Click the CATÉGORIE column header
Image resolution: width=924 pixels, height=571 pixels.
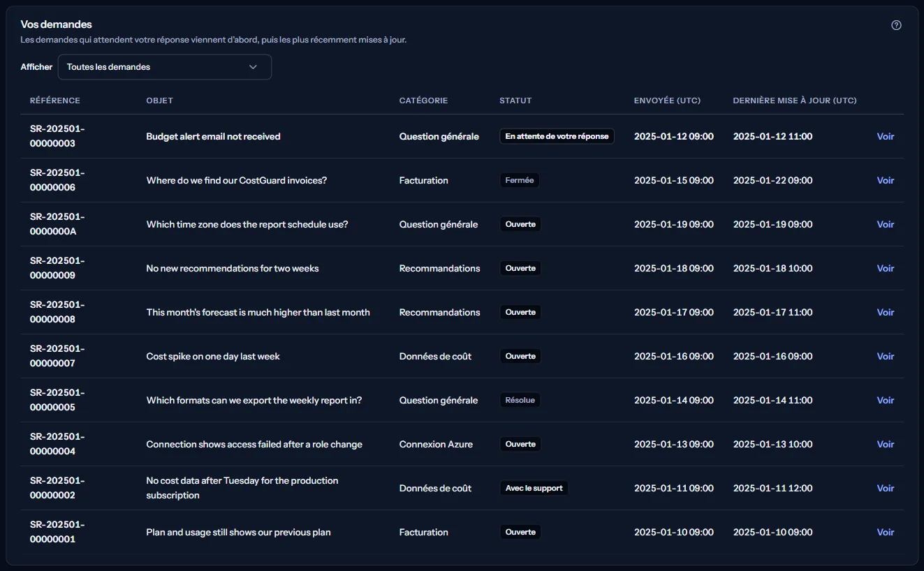coord(423,101)
